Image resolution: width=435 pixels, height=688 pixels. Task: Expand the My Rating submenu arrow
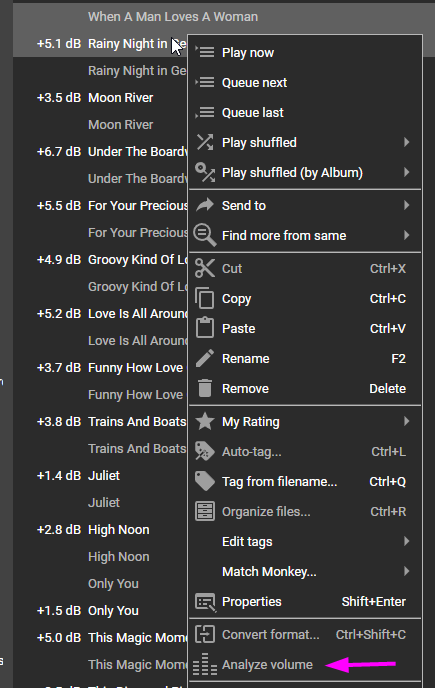point(406,422)
